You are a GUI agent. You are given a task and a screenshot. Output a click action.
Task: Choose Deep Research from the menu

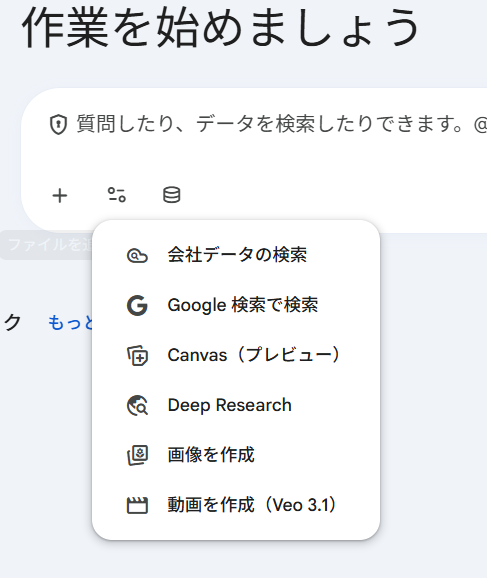click(x=236, y=405)
